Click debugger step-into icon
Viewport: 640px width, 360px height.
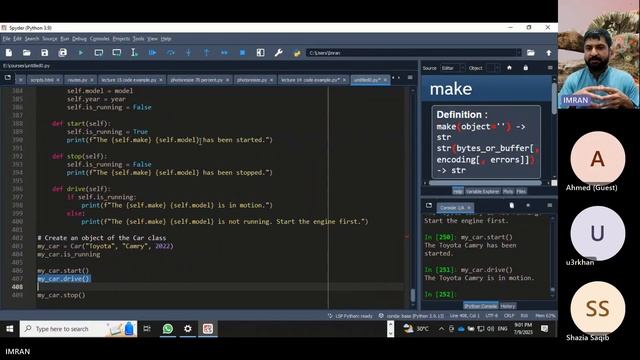click(188, 53)
